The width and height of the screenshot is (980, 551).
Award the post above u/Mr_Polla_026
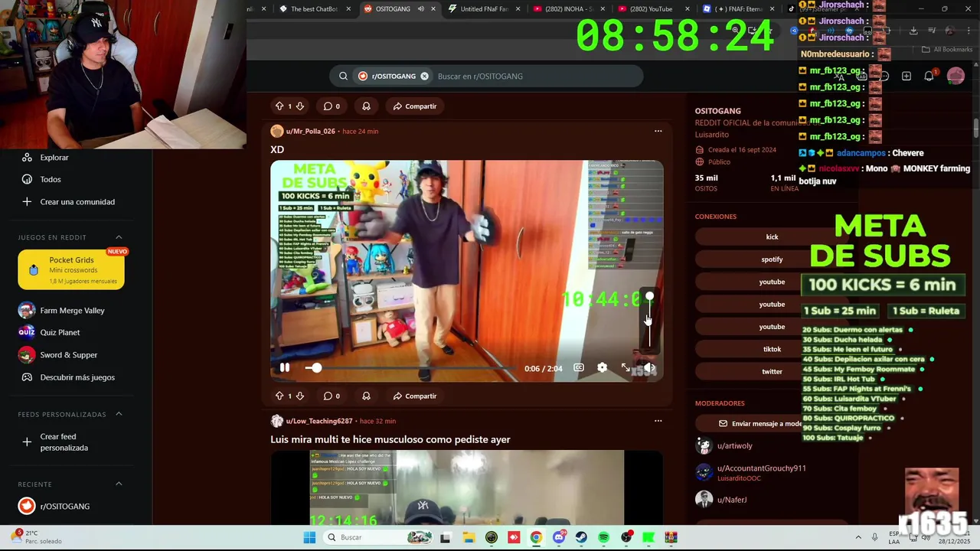[x=366, y=106]
